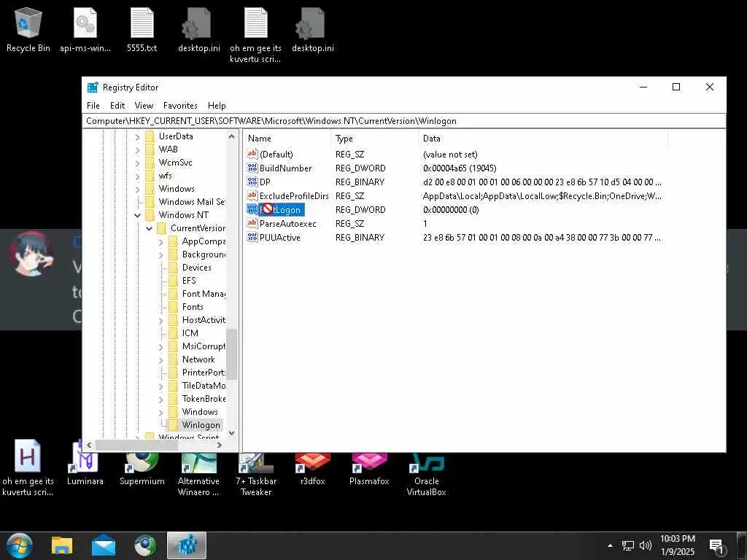This screenshot has width=747, height=560.
Task: Open the r3dfox desktop shortcut
Action: pos(312,467)
